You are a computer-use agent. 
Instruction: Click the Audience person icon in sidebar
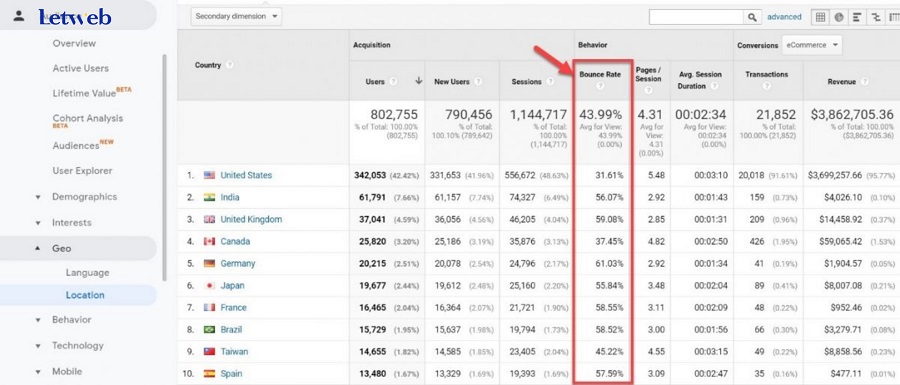coord(19,16)
